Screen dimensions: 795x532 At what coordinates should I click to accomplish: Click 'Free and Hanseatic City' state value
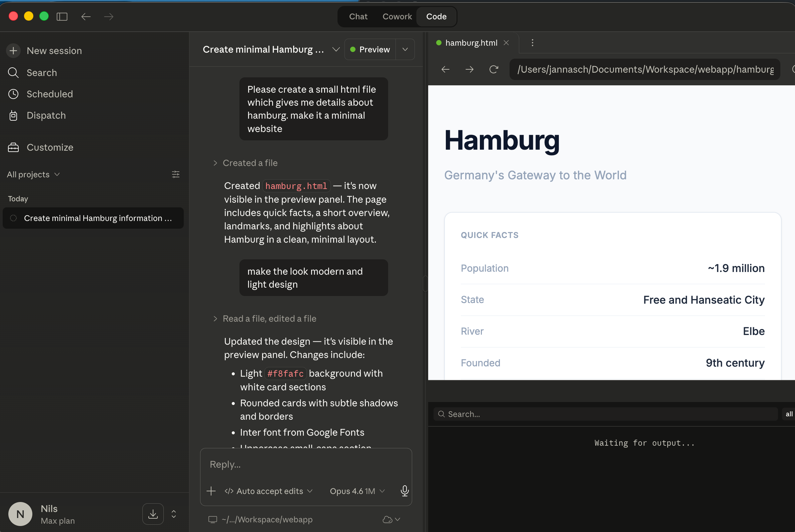704,300
